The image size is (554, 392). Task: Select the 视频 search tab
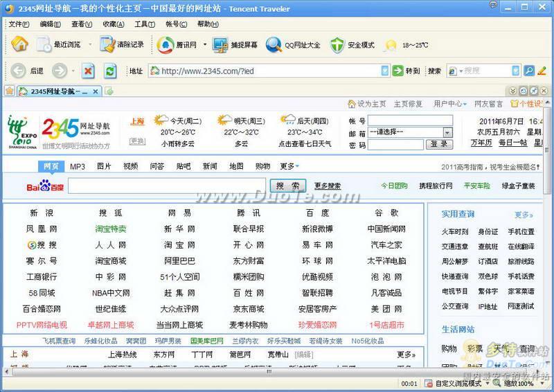point(130,166)
